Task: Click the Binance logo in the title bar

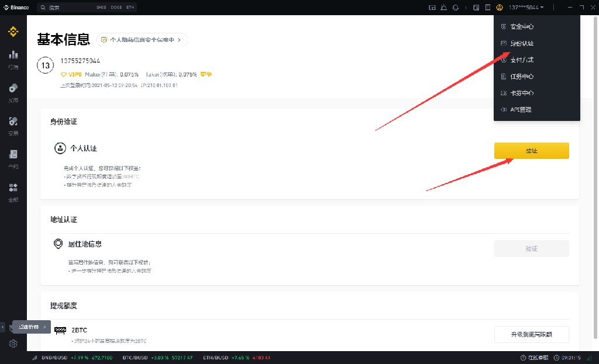Action: click(x=16, y=7)
